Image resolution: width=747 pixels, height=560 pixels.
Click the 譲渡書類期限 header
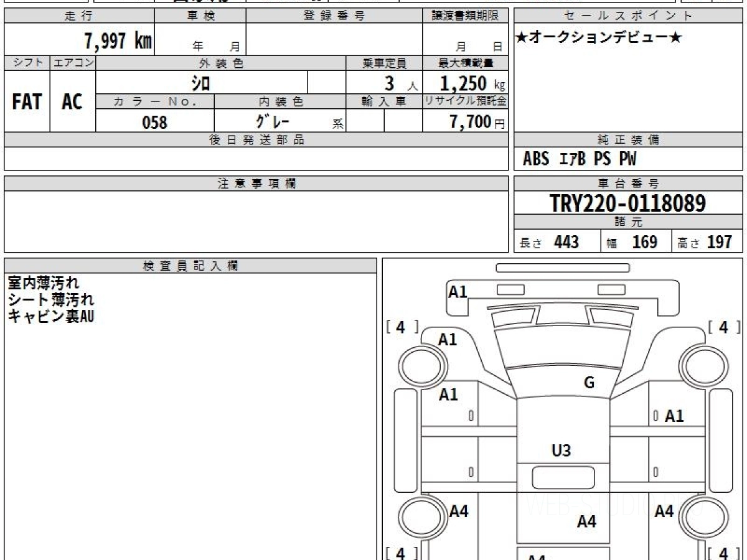465,16
